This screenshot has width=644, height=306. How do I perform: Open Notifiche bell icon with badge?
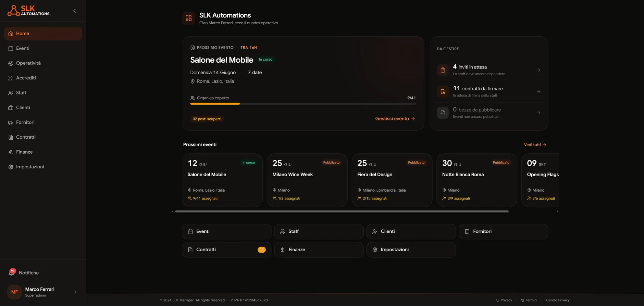pos(12,272)
